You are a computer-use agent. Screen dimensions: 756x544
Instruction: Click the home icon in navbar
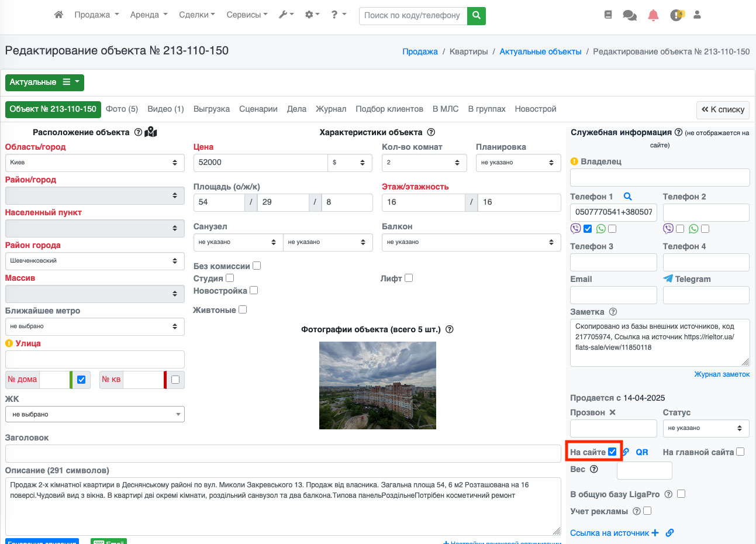pos(58,15)
